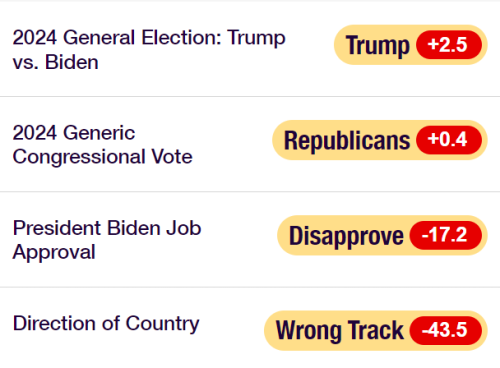Click the Wrong Track text in the fourth badge

340,331
